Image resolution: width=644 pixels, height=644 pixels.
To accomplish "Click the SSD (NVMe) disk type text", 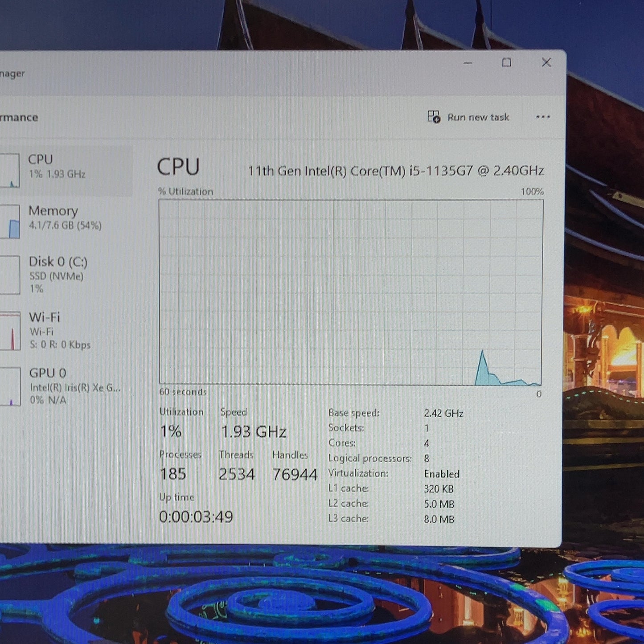I will click(x=57, y=276).
